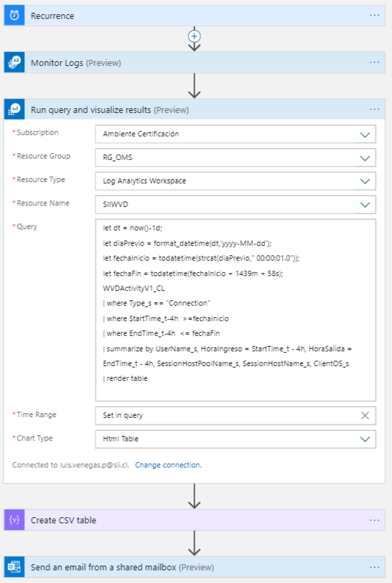
Task: Expand the Recurrence step header
Action: (195, 15)
